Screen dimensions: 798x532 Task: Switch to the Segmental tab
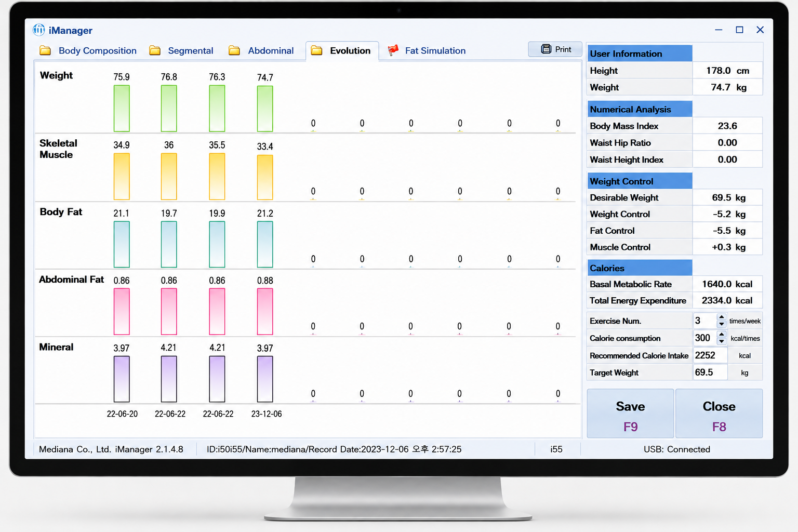(x=190, y=51)
